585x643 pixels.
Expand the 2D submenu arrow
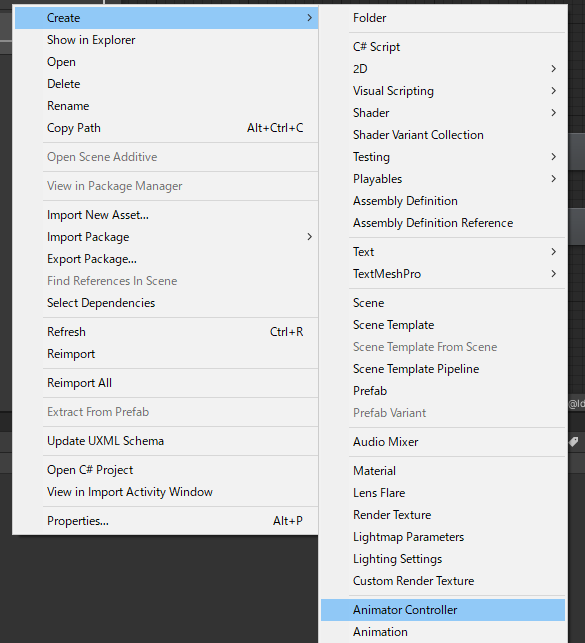(553, 68)
